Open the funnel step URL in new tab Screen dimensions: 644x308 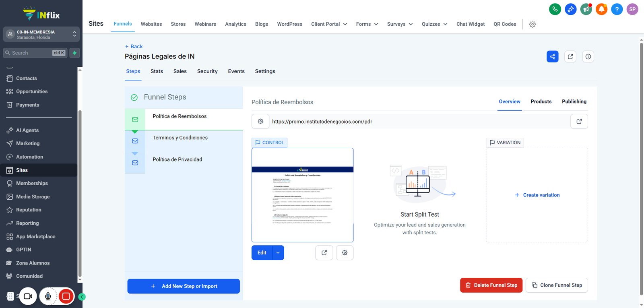pos(579,122)
